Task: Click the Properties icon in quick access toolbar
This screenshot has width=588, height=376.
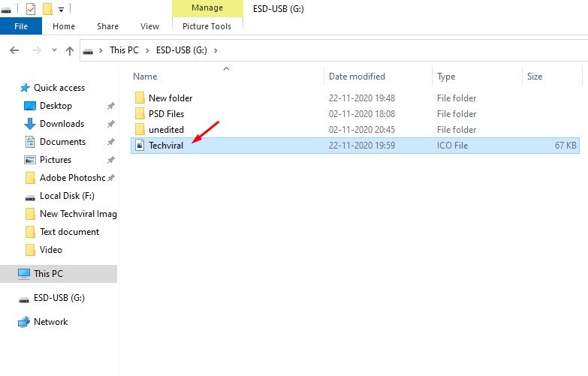Action: (x=30, y=9)
